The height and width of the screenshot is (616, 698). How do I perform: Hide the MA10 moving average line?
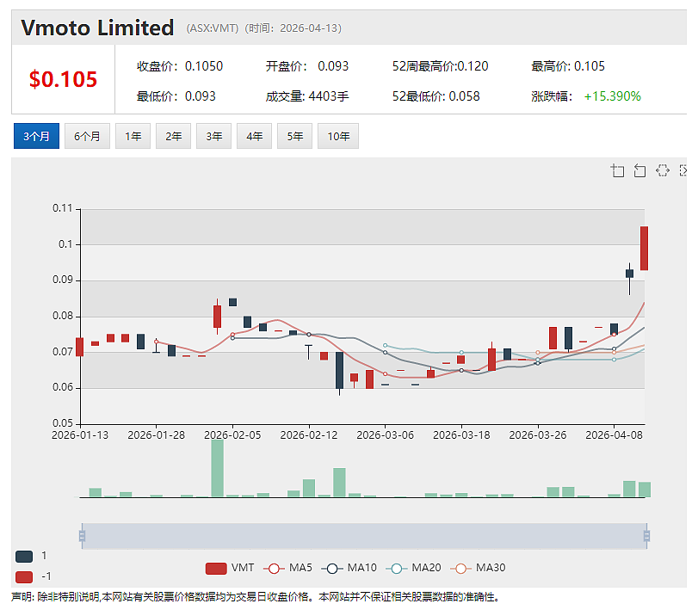coord(349,568)
